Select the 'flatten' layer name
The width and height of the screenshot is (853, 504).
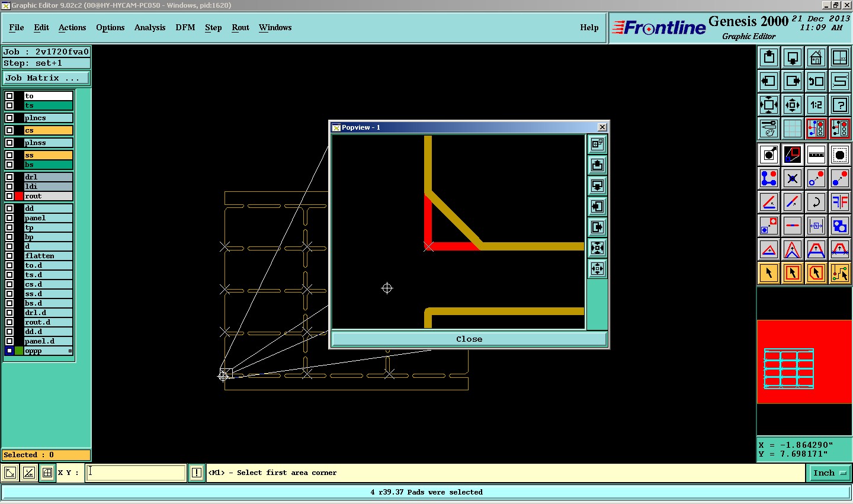48,256
